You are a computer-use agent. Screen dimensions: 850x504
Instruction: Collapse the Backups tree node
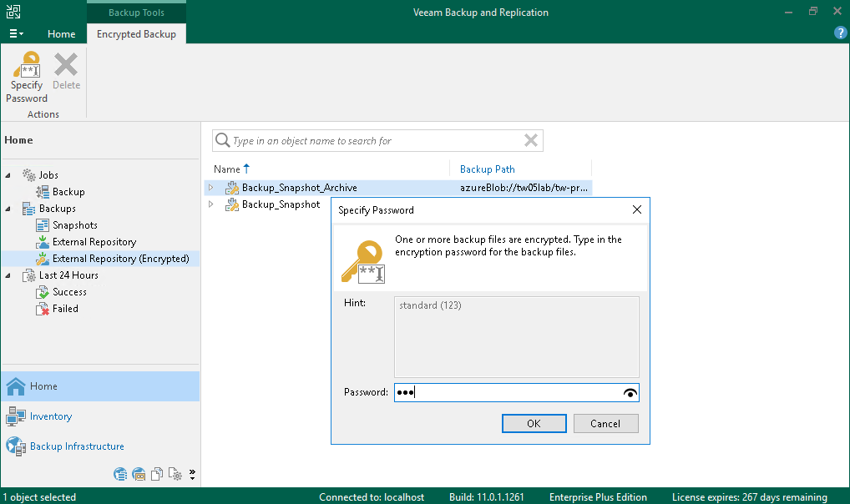point(8,209)
